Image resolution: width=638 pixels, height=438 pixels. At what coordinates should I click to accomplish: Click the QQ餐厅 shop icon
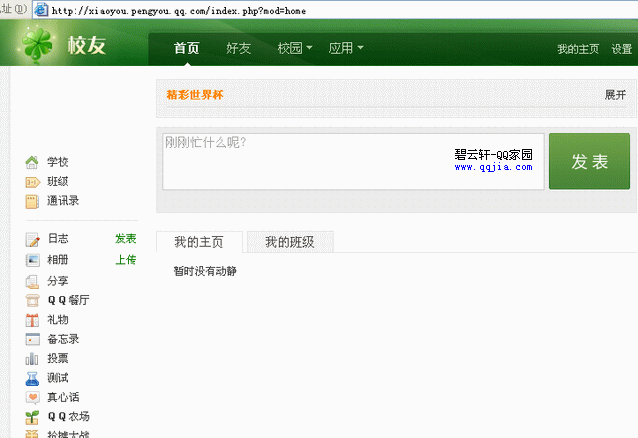(x=32, y=300)
